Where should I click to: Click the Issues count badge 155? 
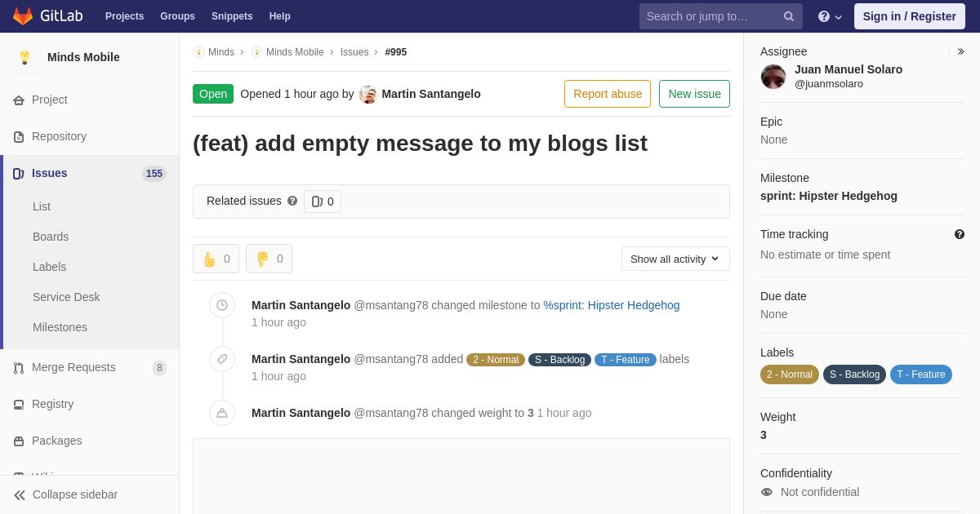pos(154,174)
